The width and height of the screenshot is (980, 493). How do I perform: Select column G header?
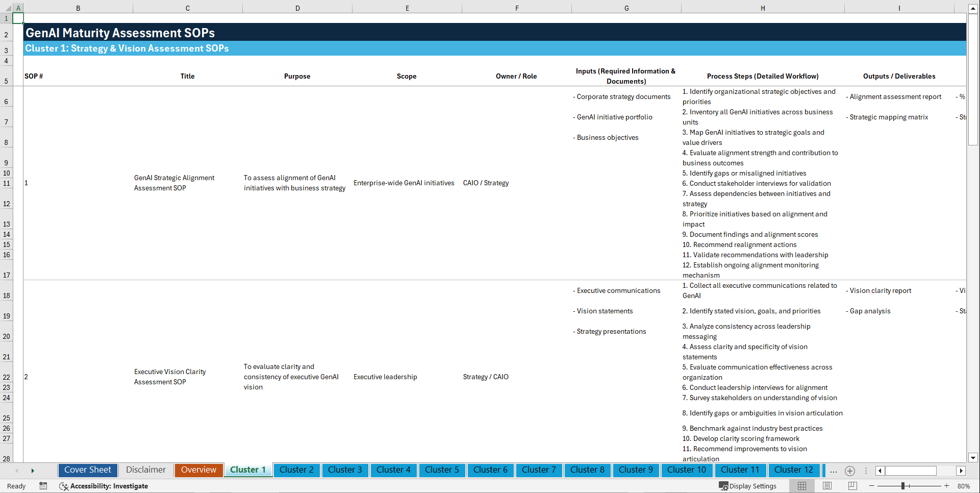point(626,8)
